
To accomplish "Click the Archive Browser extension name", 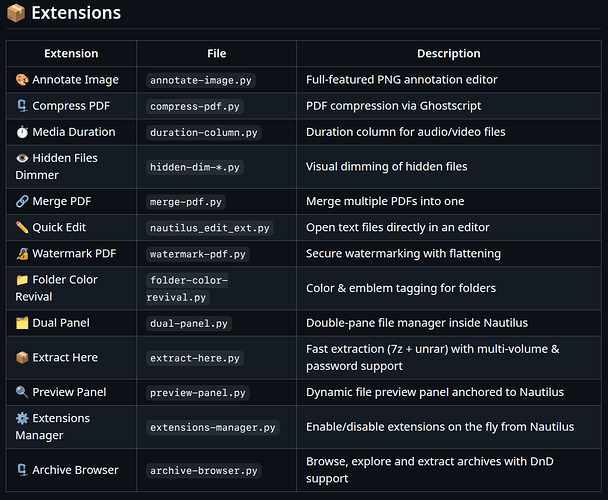I will point(75,470).
